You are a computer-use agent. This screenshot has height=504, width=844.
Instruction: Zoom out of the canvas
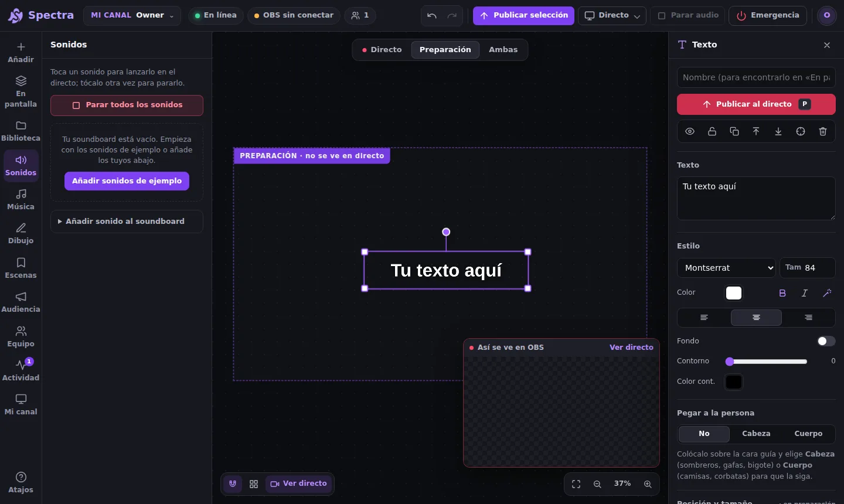pos(597,484)
